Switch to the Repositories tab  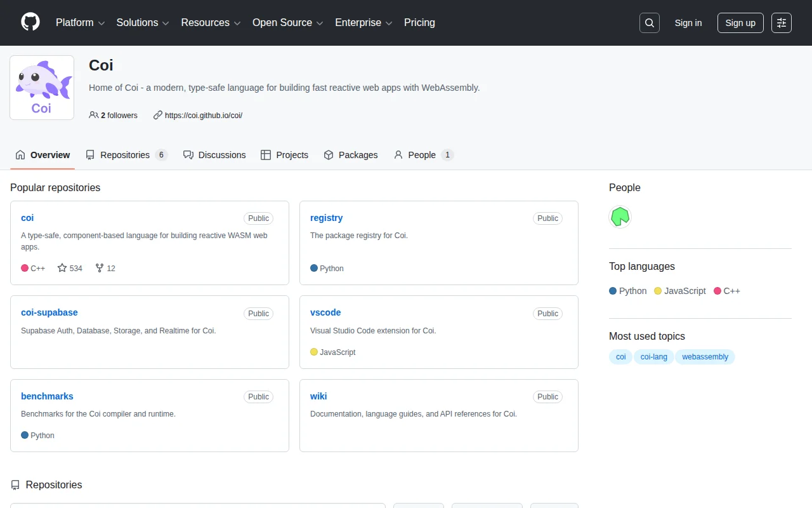pyautogui.click(x=126, y=155)
